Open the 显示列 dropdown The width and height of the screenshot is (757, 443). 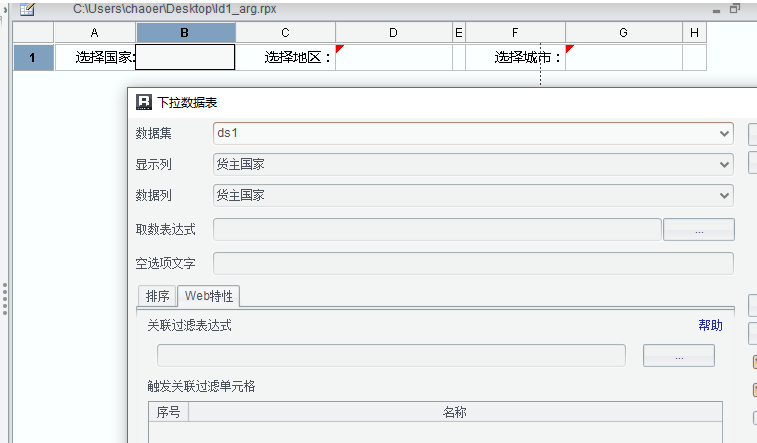point(473,165)
